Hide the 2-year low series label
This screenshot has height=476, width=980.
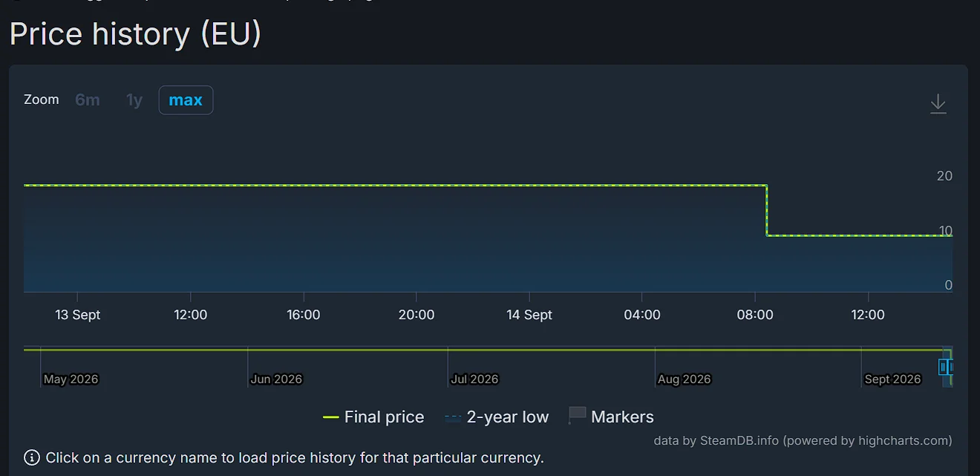(x=507, y=417)
